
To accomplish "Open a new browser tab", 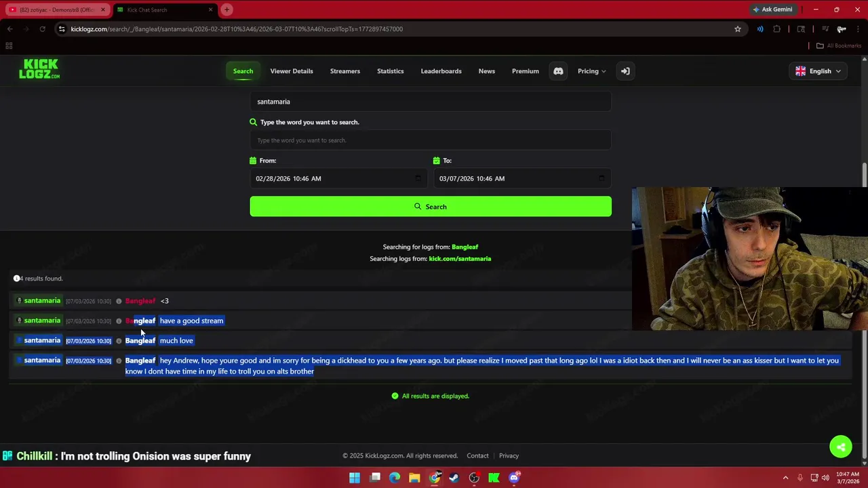I will (226, 9).
